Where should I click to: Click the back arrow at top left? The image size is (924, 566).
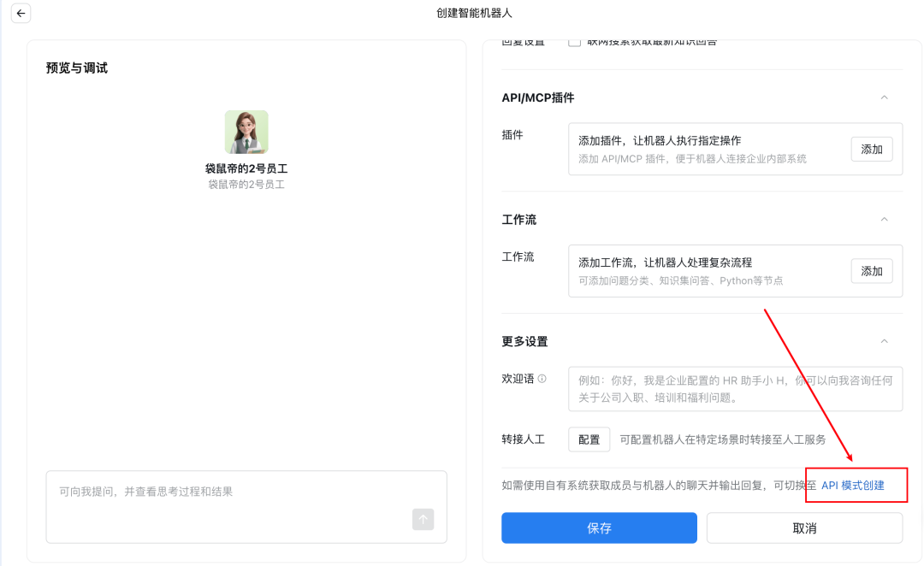tap(21, 13)
